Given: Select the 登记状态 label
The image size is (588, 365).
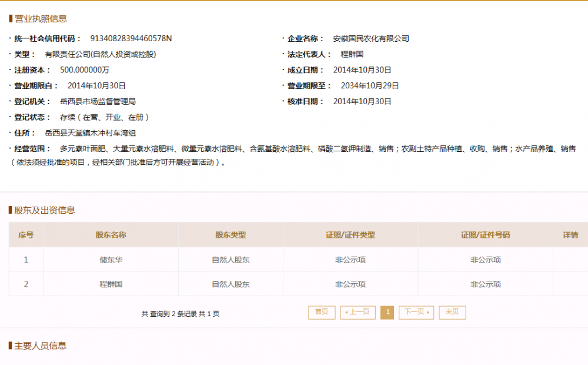Looking at the screenshot, I should click(x=32, y=118).
